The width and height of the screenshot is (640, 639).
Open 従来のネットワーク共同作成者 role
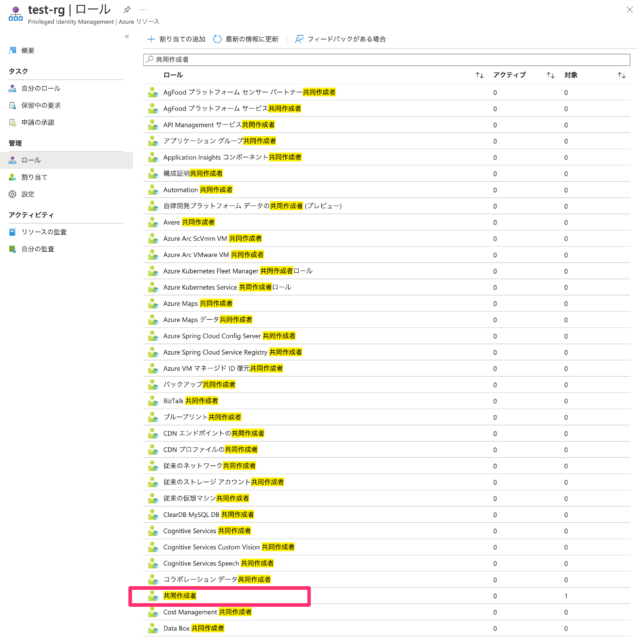209,466
